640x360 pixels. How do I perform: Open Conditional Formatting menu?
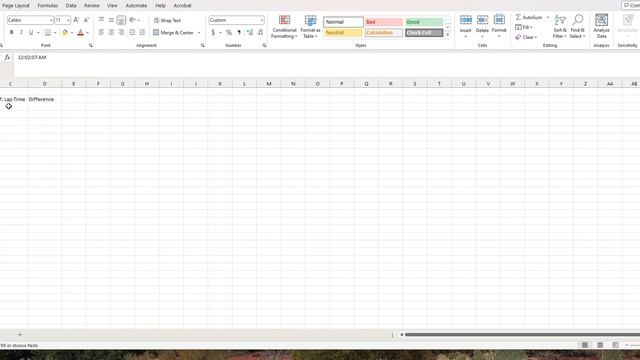tap(284, 27)
